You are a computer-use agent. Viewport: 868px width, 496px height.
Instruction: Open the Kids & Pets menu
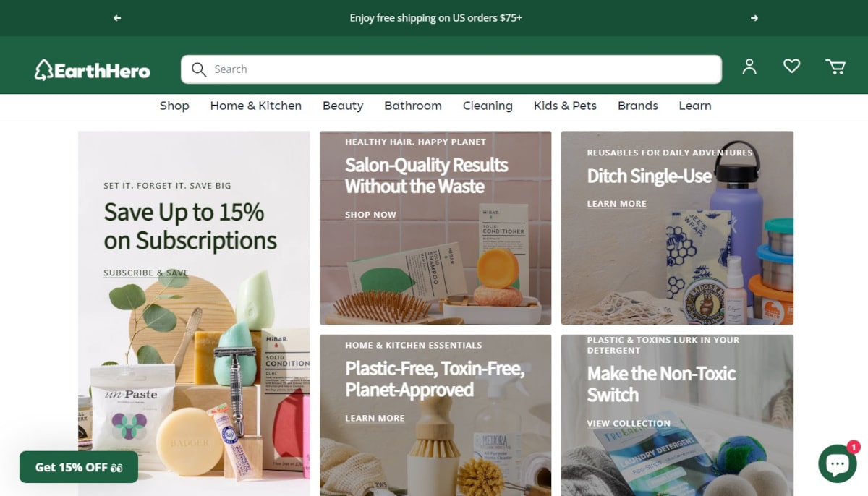565,106
